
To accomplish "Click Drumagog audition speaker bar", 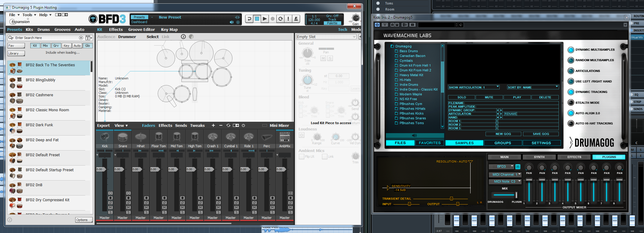I will tap(415, 136).
